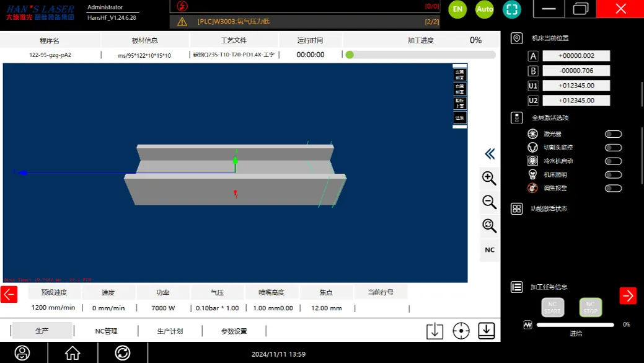The height and width of the screenshot is (363, 644).
Task: Click the red lightning alarm icon
Action: (x=182, y=6)
